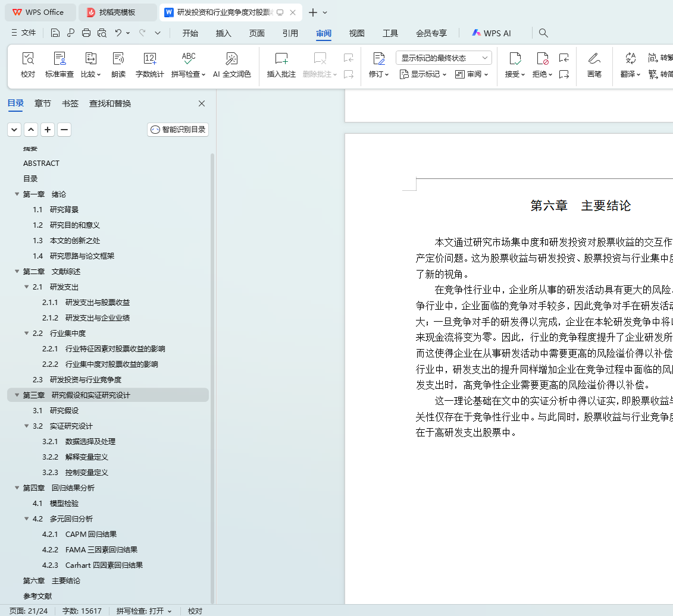Close the navigation pane with X
Screen dimensions: 673x616
[202, 103]
